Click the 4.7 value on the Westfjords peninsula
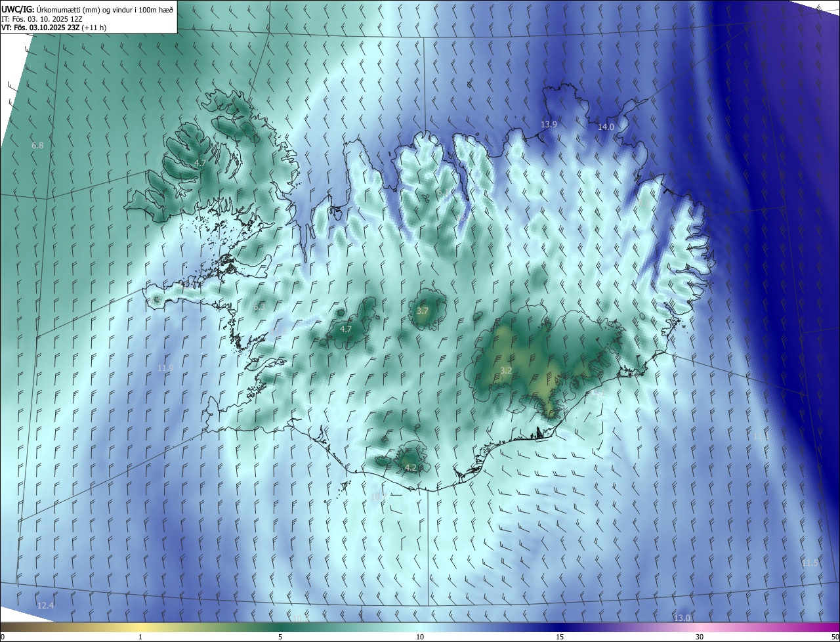 click(x=201, y=163)
